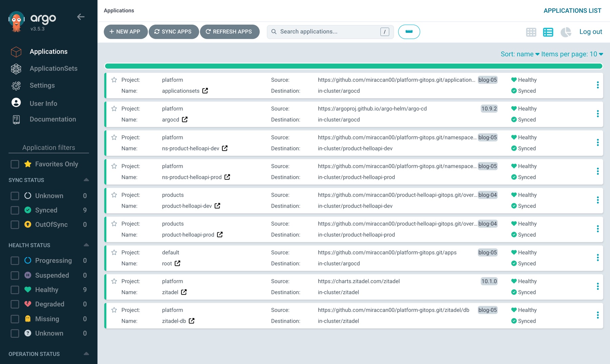Click the Argo octopus logo
Viewport: 610px width, 364px height.
pos(16,21)
